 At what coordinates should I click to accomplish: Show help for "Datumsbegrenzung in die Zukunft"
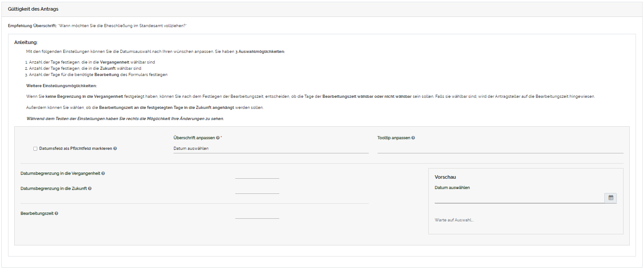(x=90, y=189)
